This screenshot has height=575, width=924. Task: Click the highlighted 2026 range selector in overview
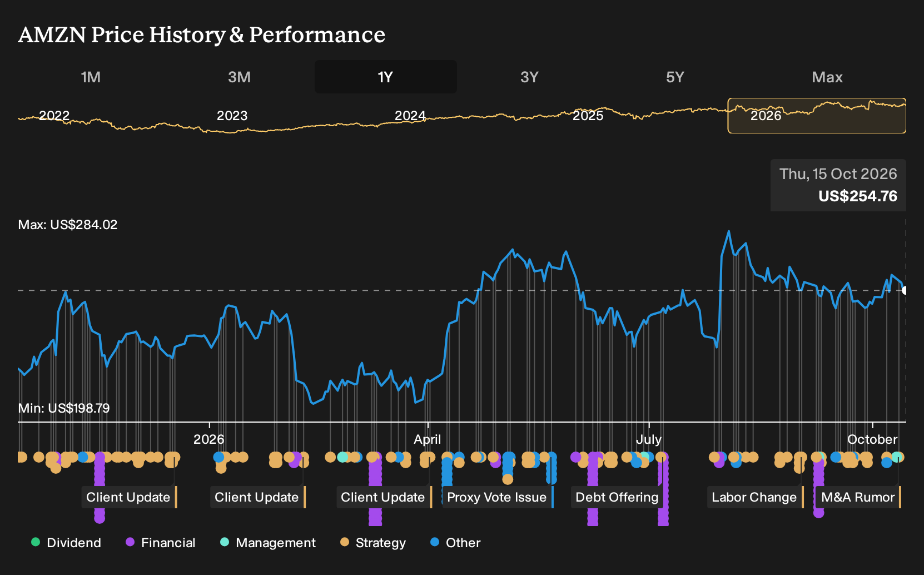817,116
